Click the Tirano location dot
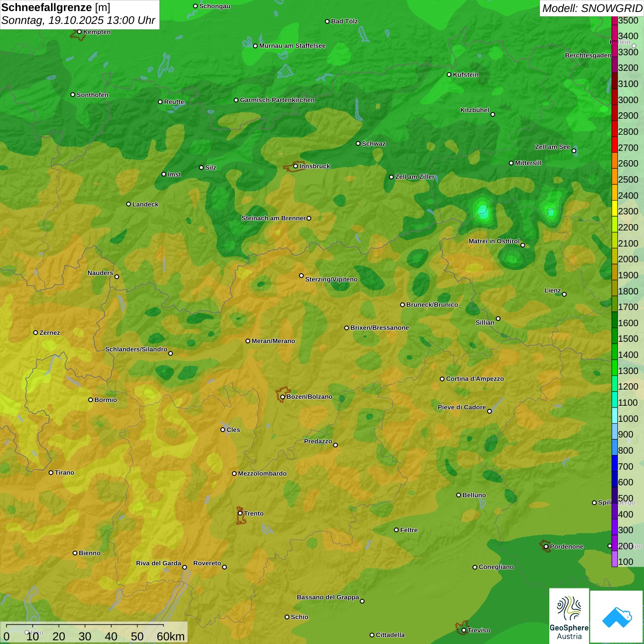644x644 pixels. pyautogui.click(x=51, y=472)
